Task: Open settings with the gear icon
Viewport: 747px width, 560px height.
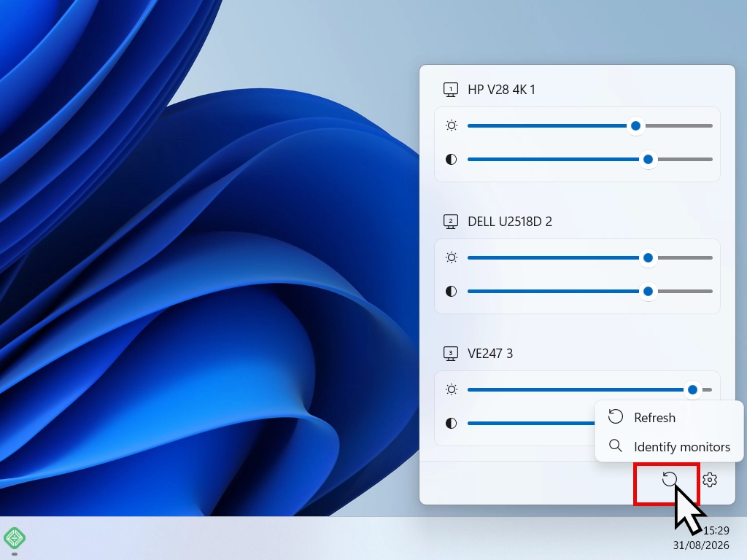Action: point(710,480)
